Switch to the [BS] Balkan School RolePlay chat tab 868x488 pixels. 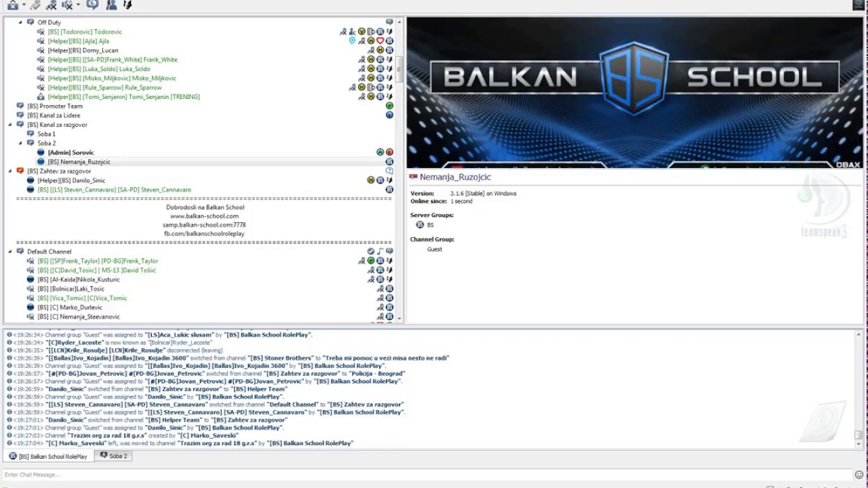[48, 456]
